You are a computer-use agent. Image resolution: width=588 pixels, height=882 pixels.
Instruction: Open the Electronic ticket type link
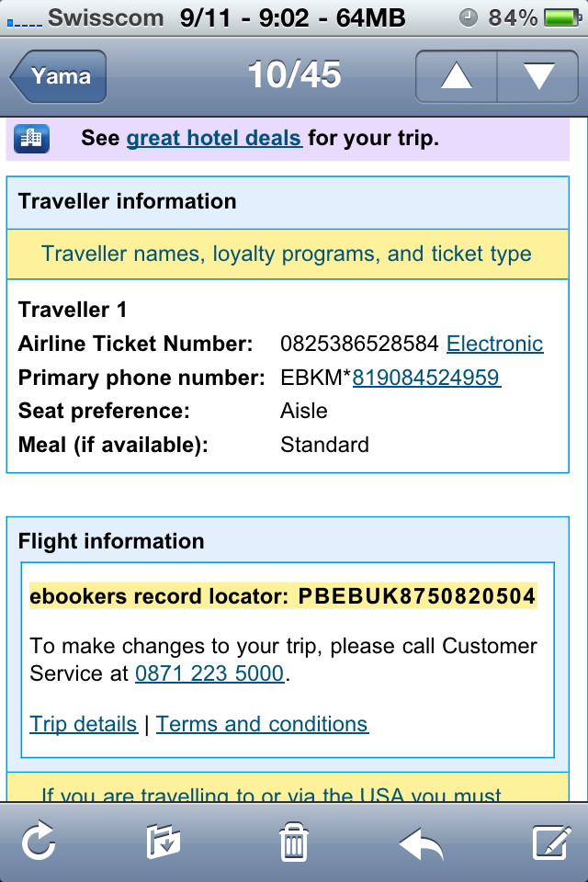pos(494,344)
